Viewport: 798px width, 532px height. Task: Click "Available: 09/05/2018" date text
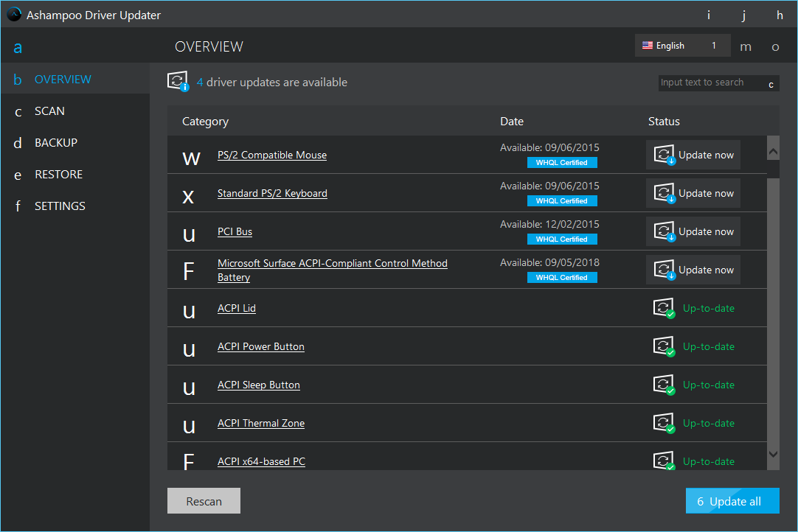549,262
